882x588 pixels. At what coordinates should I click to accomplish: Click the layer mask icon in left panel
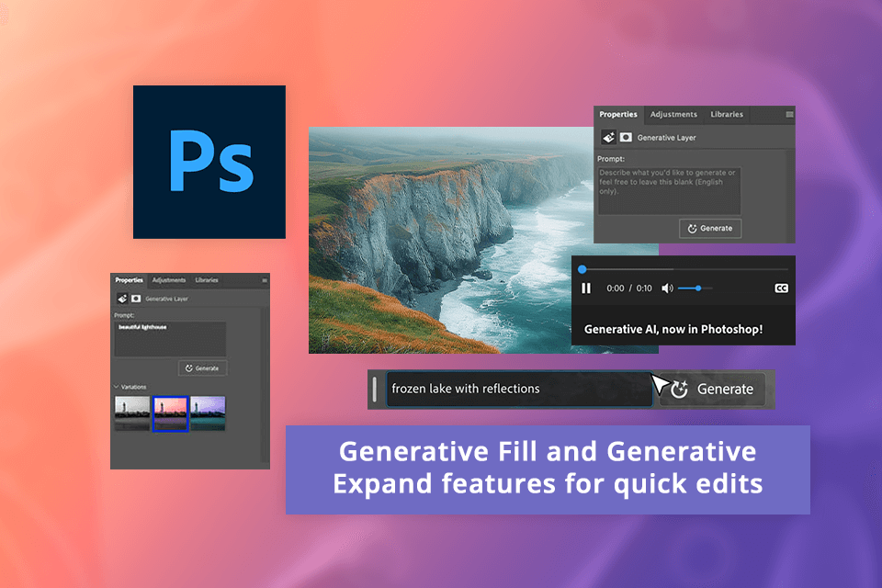136,299
